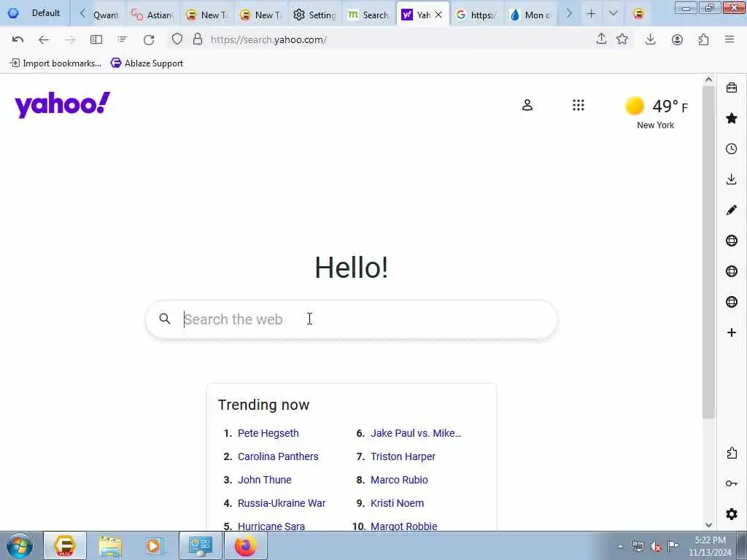Open extensions puzzle icon in sidebar
Image resolution: width=747 pixels, height=560 pixels.
tap(732, 453)
